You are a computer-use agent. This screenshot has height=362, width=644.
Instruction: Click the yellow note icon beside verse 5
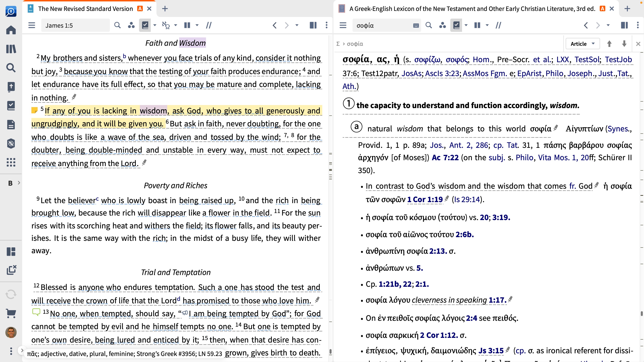point(35,110)
